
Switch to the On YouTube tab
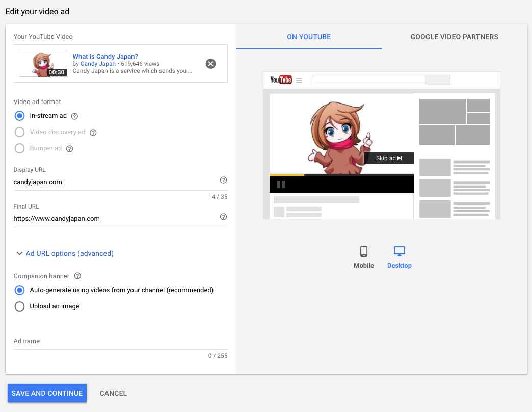coord(309,37)
